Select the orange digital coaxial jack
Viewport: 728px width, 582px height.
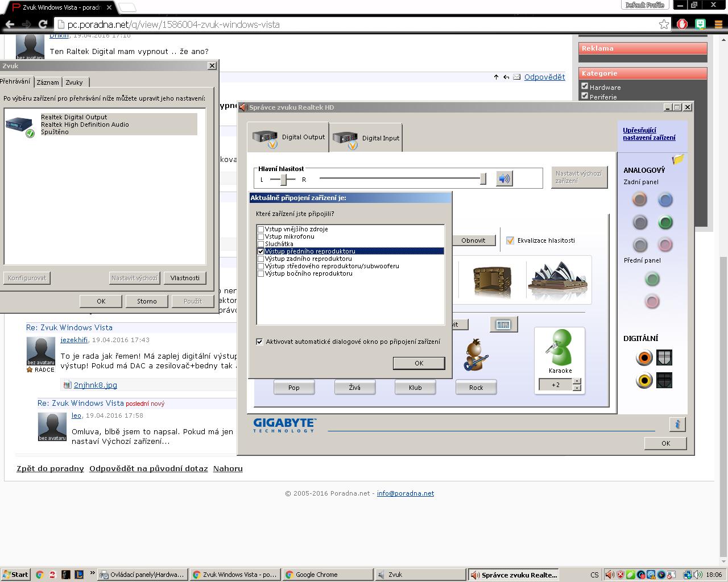click(644, 357)
